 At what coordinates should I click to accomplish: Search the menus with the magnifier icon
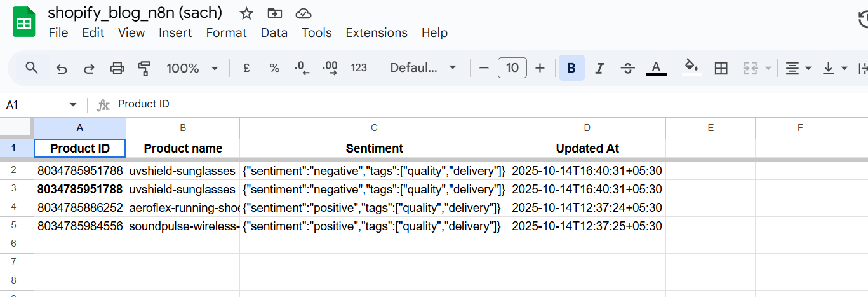pyautogui.click(x=32, y=68)
